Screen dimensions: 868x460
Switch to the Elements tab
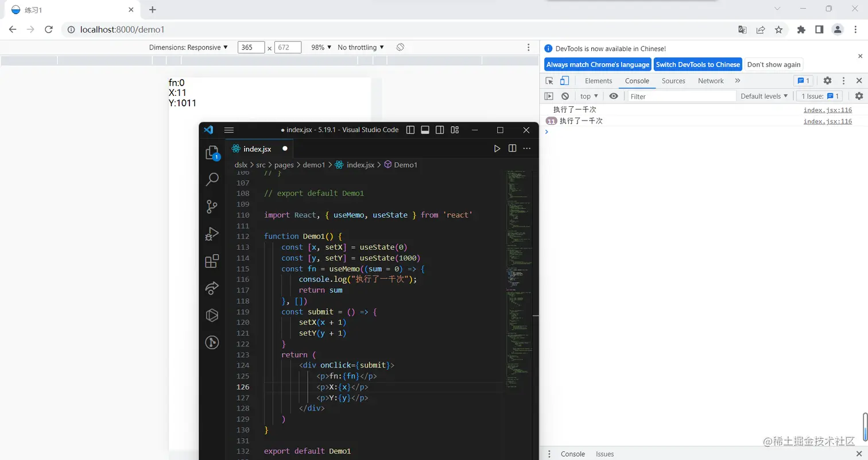click(598, 81)
